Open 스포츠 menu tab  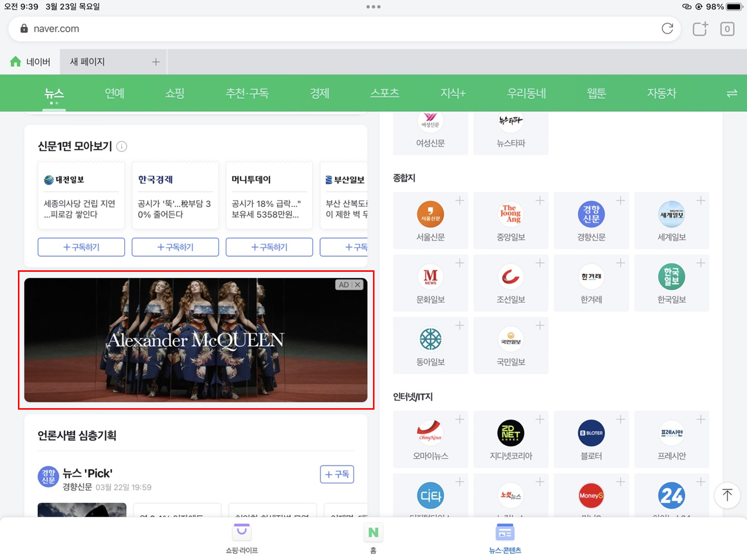pos(385,93)
